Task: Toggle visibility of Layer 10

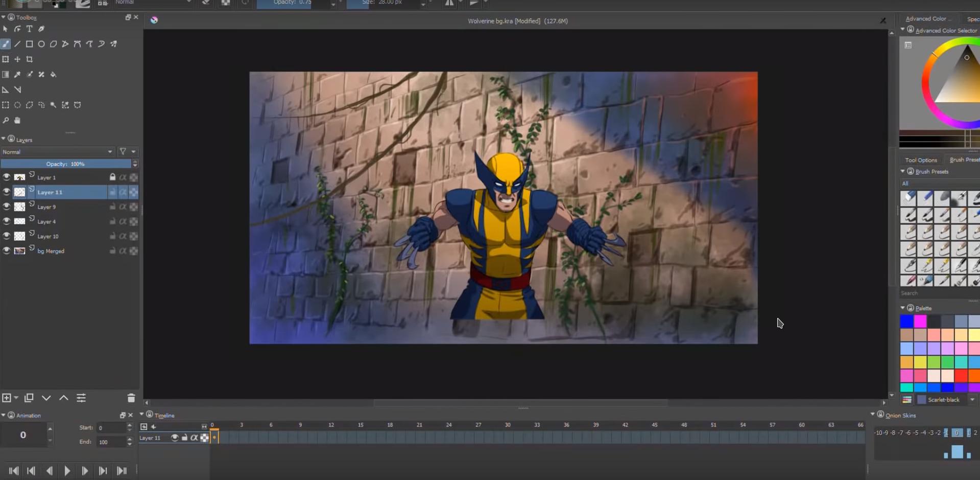Action: [6, 236]
